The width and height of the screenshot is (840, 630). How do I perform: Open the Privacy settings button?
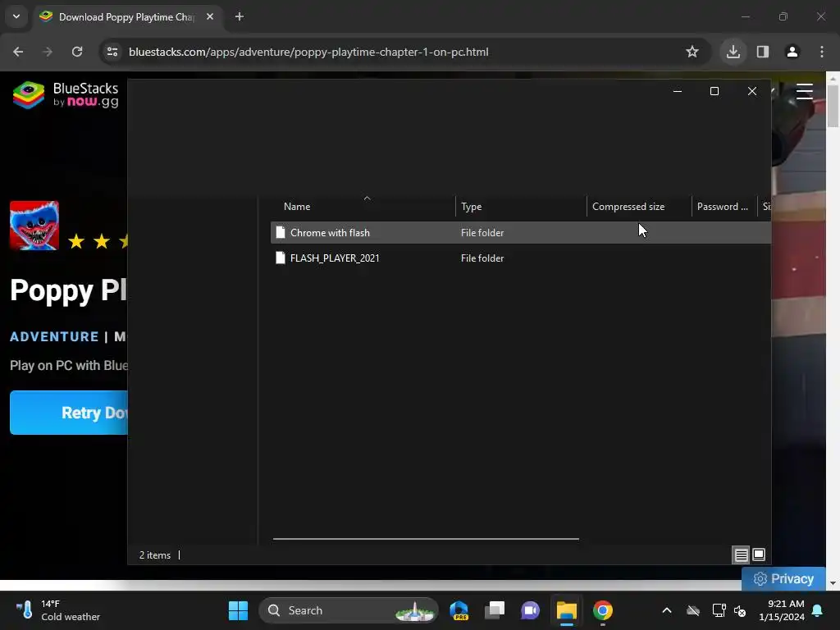[783, 578]
